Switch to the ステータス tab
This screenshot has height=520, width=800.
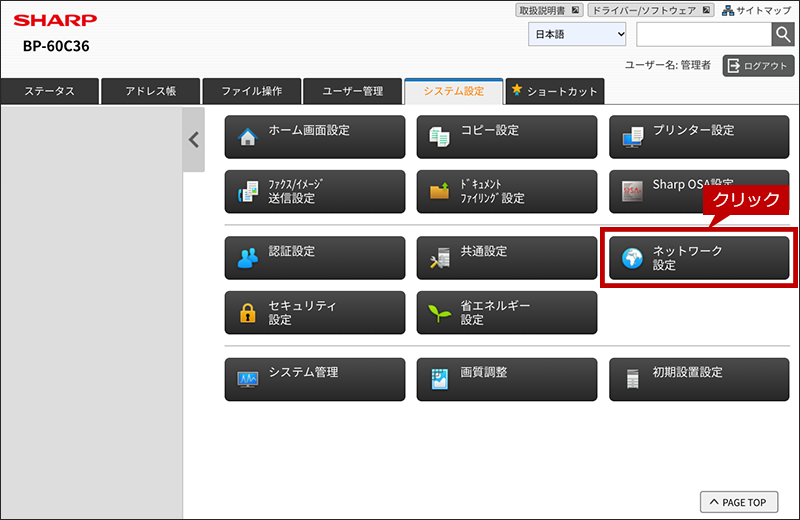[x=49, y=91]
